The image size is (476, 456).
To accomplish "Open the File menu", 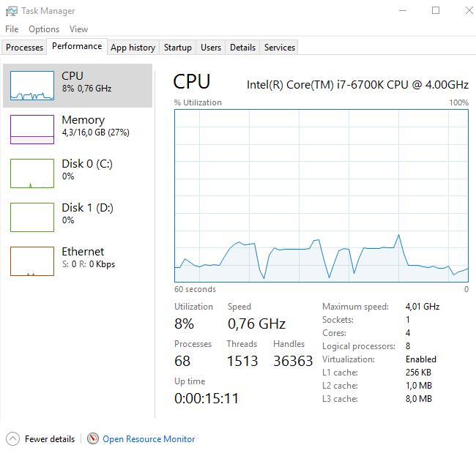I will coord(12,29).
